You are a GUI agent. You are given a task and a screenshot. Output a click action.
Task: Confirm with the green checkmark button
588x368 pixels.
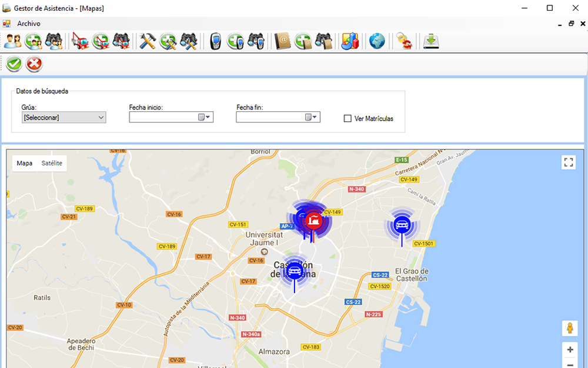(x=14, y=64)
